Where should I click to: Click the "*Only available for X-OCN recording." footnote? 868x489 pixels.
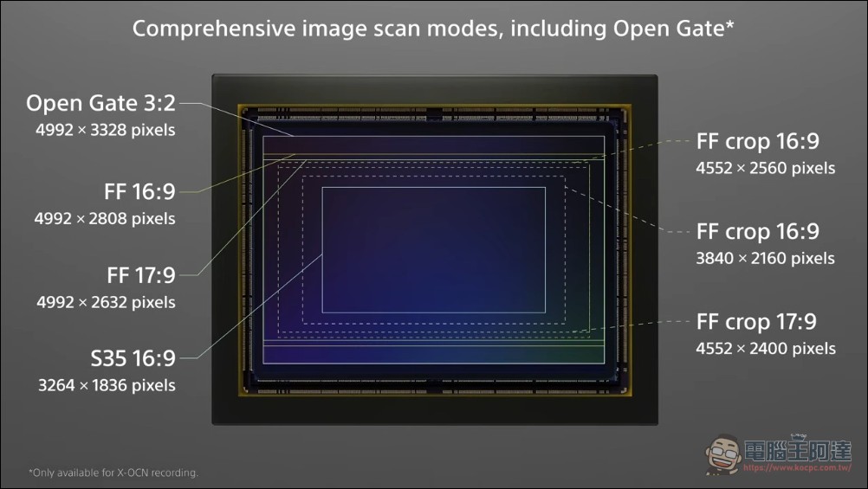coord(113,473)
